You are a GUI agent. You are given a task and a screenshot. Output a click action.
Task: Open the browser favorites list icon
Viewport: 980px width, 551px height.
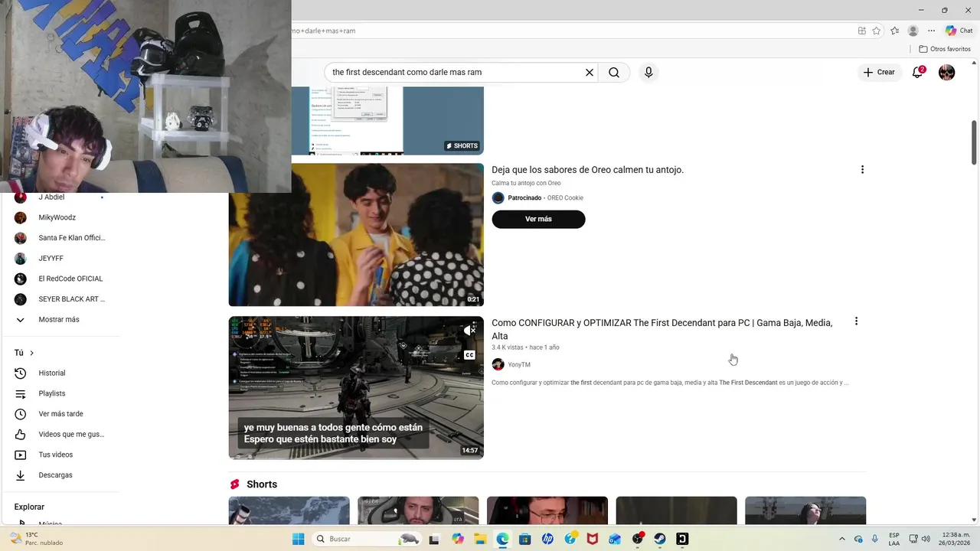click(895, 31)
